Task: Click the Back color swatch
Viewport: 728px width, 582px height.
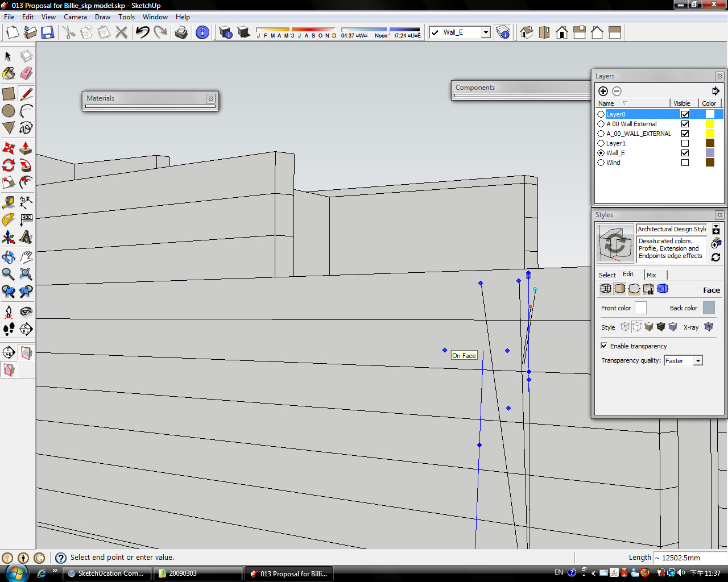Action: [709, 308]
